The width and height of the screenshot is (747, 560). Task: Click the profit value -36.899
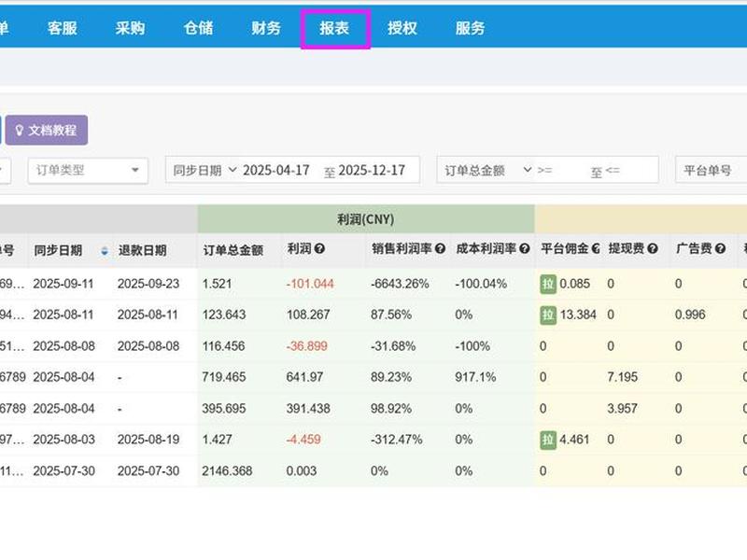click(x=307, y=346)
